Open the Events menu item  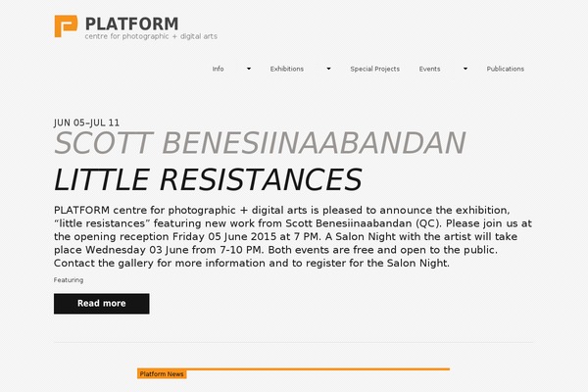430,69
